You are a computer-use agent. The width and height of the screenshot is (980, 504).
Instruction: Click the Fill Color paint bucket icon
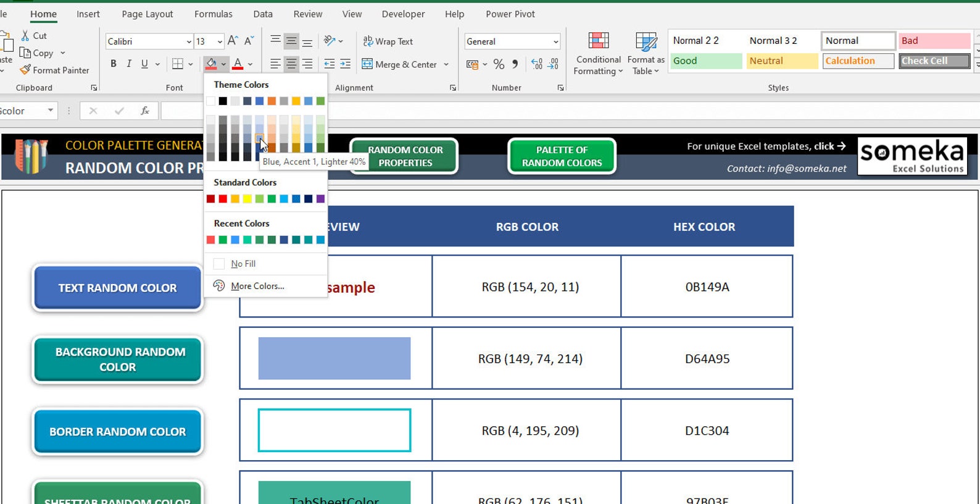(x=211, y=64)
